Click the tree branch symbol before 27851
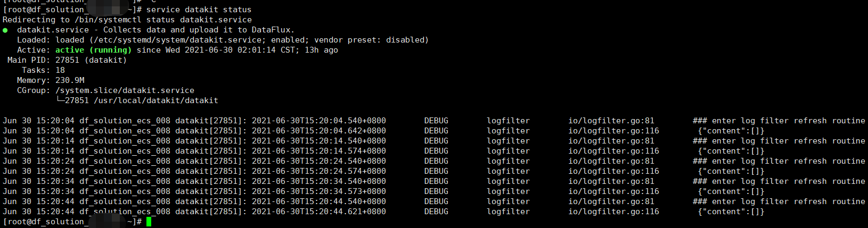 click(x=60, y=100)
